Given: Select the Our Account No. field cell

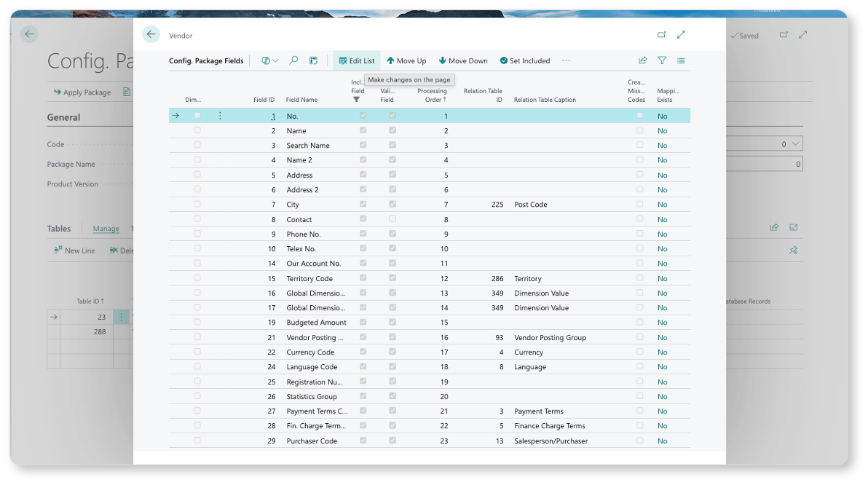Looking at the screenshot, I should [313, 264].
